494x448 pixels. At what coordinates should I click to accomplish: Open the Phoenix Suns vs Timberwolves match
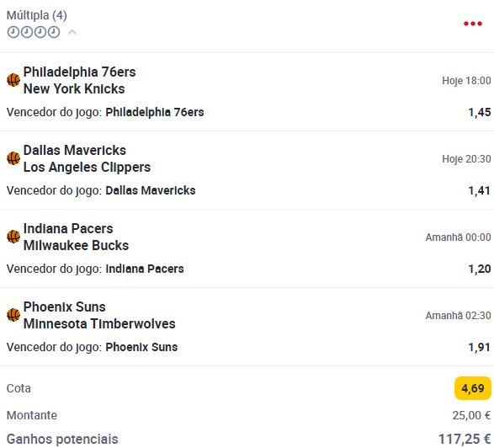coord(99,315)
